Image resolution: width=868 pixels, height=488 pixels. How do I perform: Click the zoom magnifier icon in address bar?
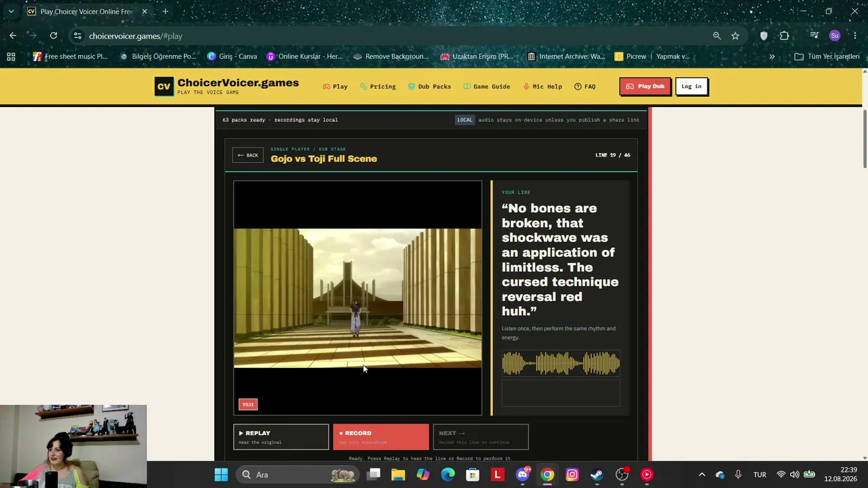click(717, 36)
